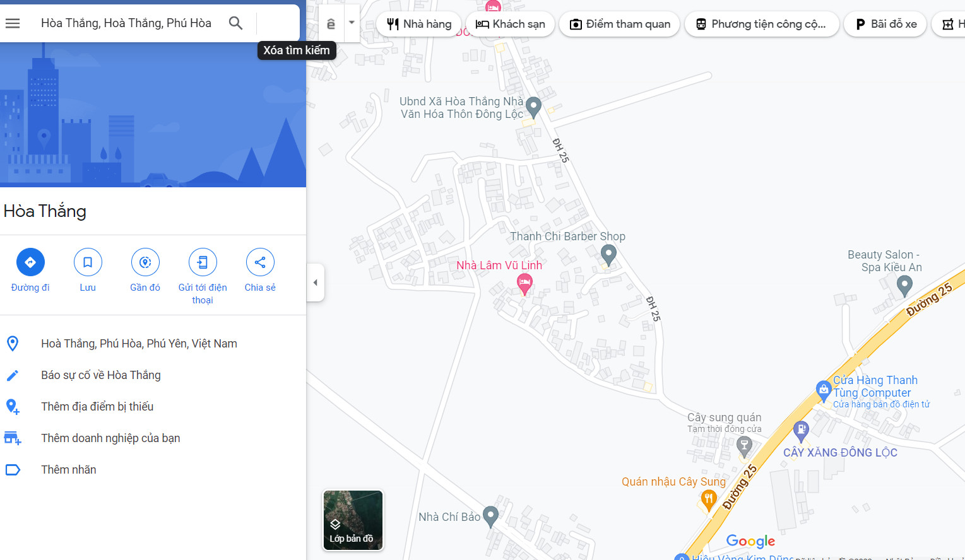Screen dimensions: 965x560
Task: Select Nhà Lâm Vũ Linh lodging pin
Action: click(x=524, y=284)
